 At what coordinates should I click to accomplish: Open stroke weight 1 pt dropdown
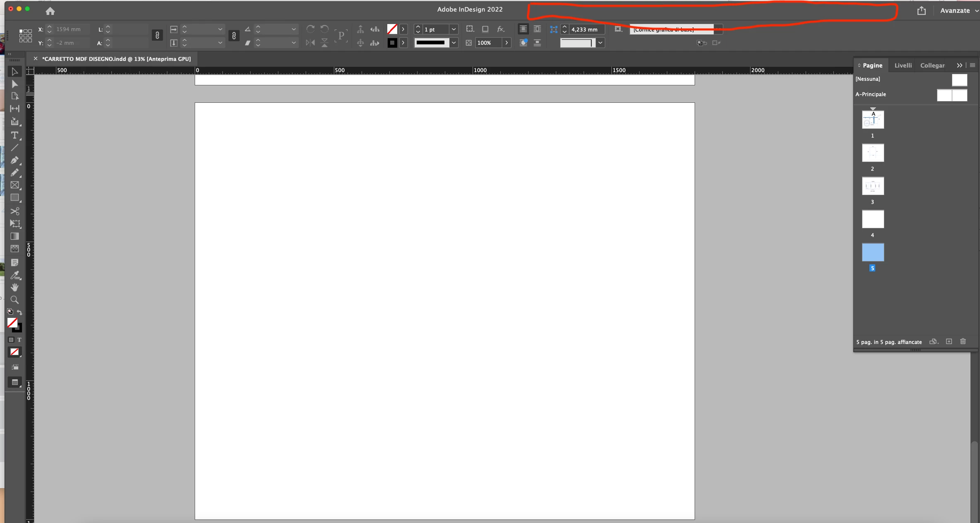tap(454, 29)
